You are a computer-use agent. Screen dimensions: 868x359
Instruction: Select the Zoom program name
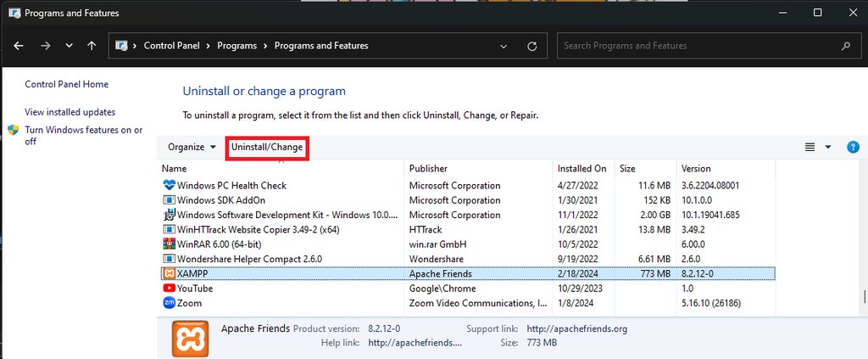[x=189, y=303]
